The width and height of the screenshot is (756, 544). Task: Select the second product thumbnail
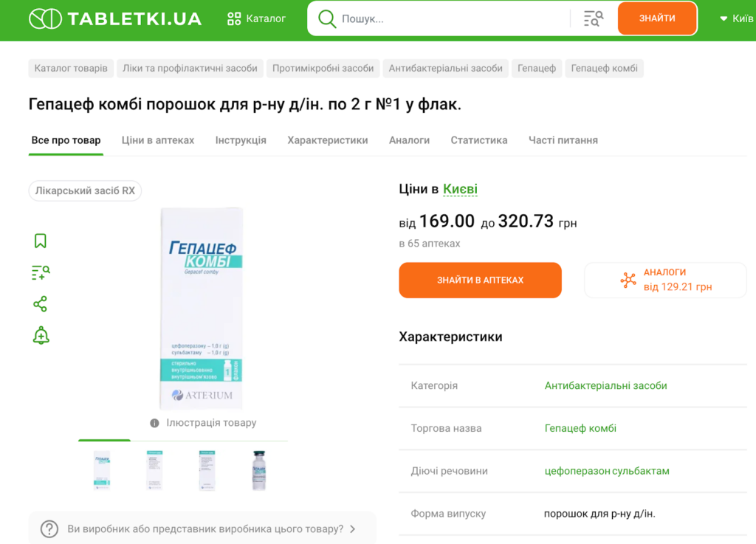[155, 469]
